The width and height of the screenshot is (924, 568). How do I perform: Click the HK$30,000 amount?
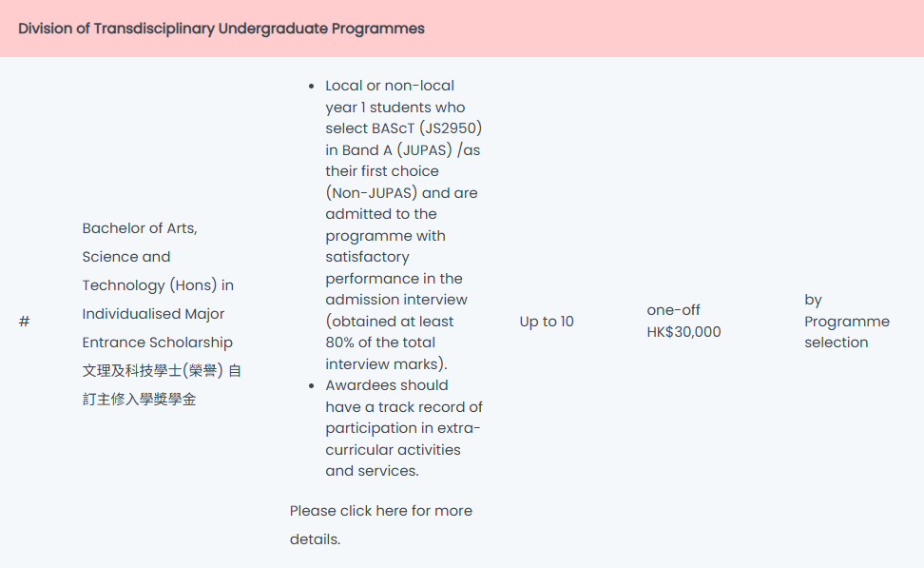pyautogui.click(x=683, y=332)
